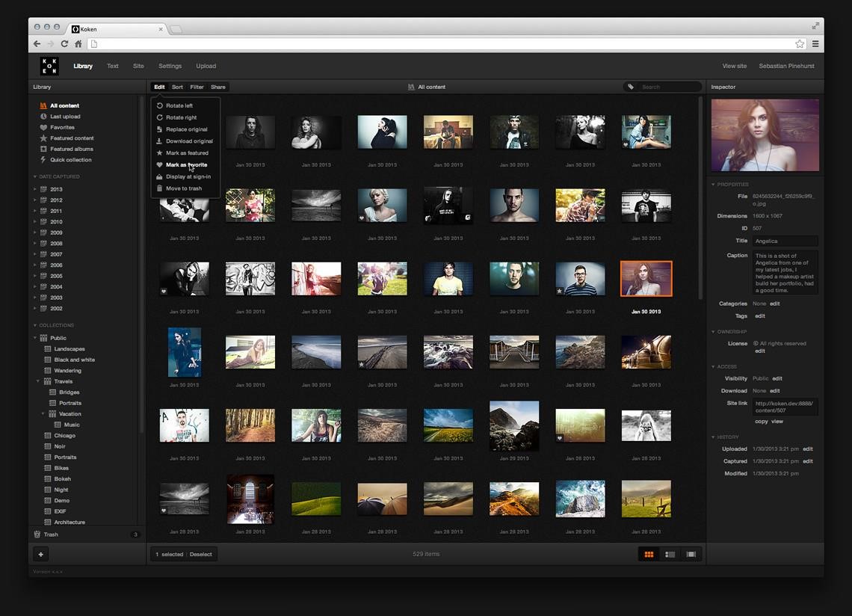Expand the 2013 date captured folder

[x=35, y=190]
